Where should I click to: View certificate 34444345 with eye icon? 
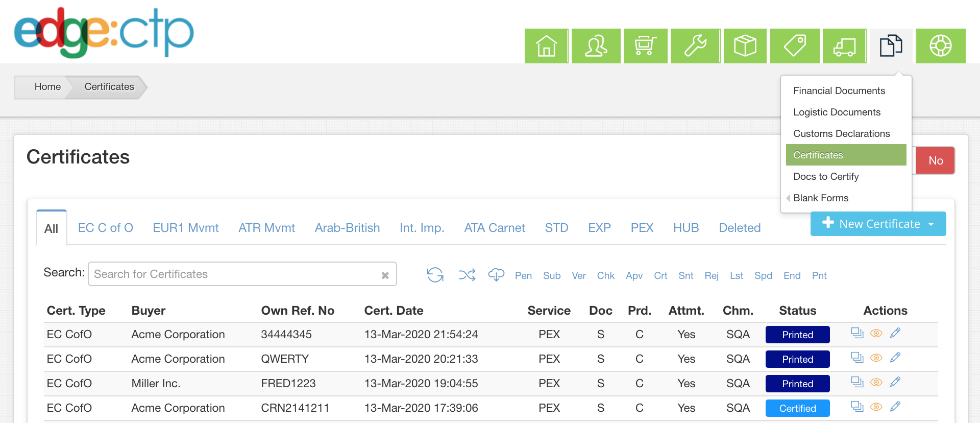(876, 333)
